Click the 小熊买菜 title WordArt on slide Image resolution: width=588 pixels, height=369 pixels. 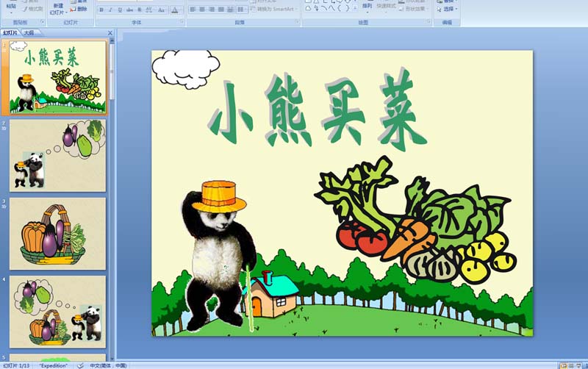318,110
